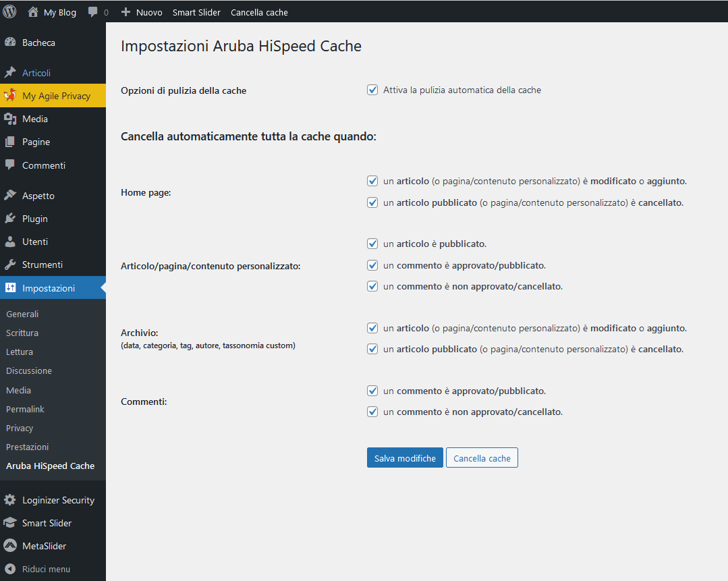Open Lettura settings submenu
This screenshot has width=728, height=581.
point(20,352)
